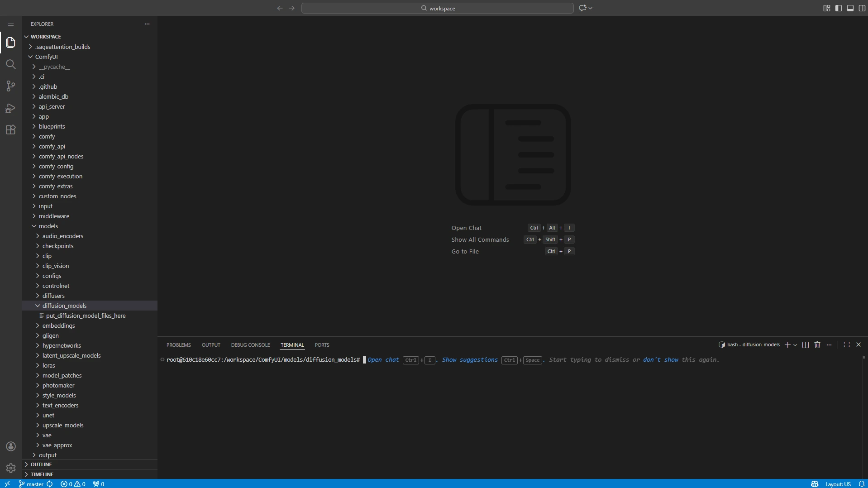Open the Search view in activity bar
868x488 pixels.
click(x=10, y=64)
